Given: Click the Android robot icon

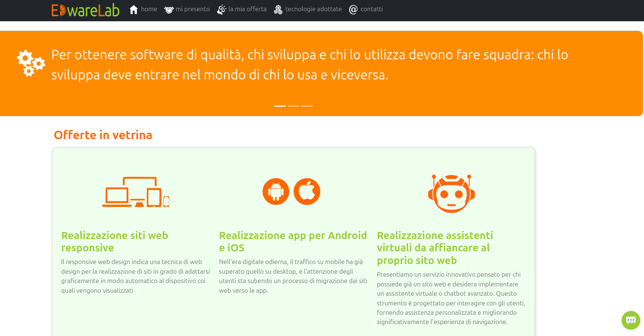Looking at the screenshot, I should pos(276,192).
